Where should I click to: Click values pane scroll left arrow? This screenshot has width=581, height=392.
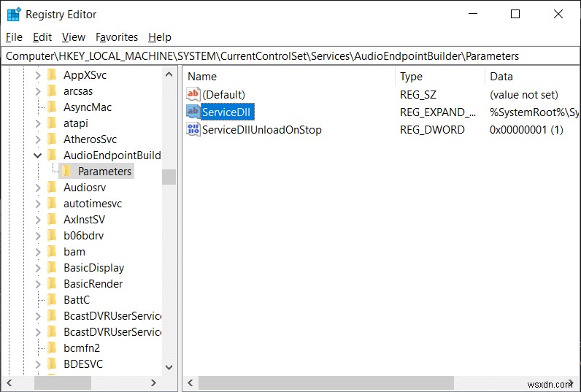tap(191, 383)
